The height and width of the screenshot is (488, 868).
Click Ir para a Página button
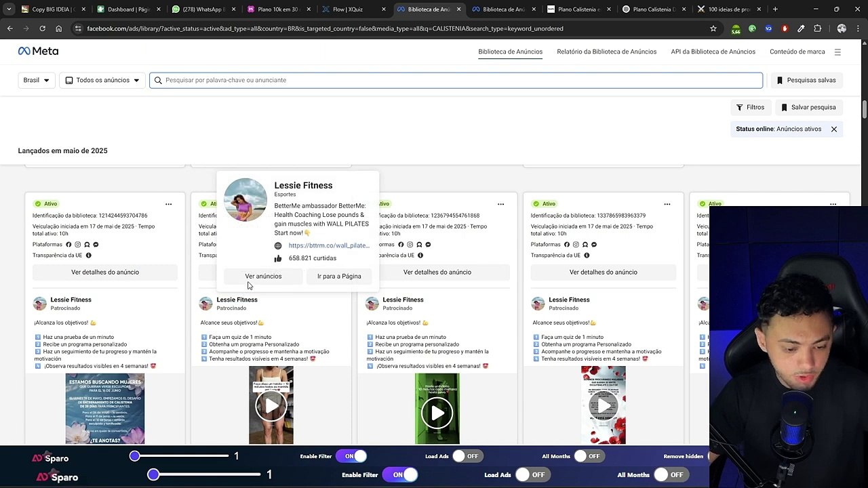[x=339, y=277]
